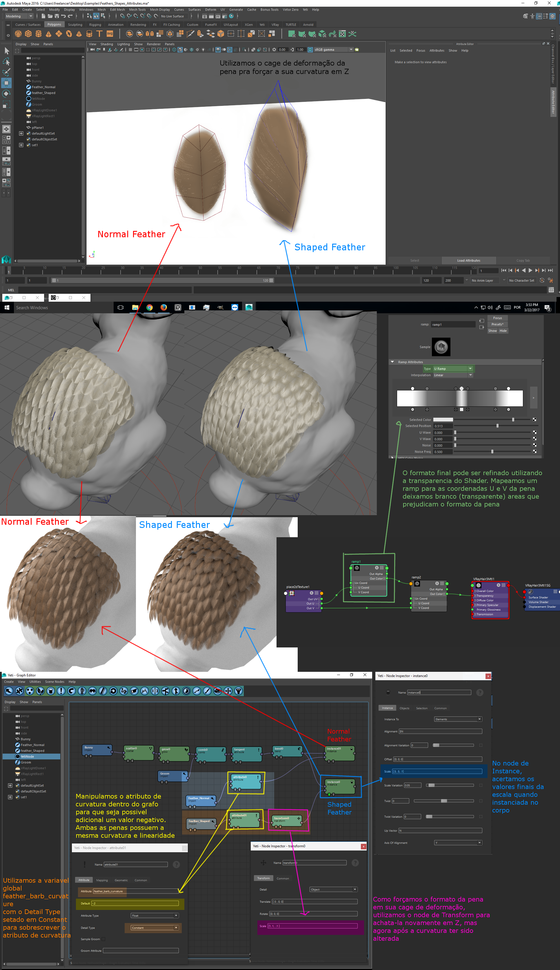Viewport: 560px width, 970px height.
Task: Create a polygon sphere from the shelf
Action: tap(18, 34)
